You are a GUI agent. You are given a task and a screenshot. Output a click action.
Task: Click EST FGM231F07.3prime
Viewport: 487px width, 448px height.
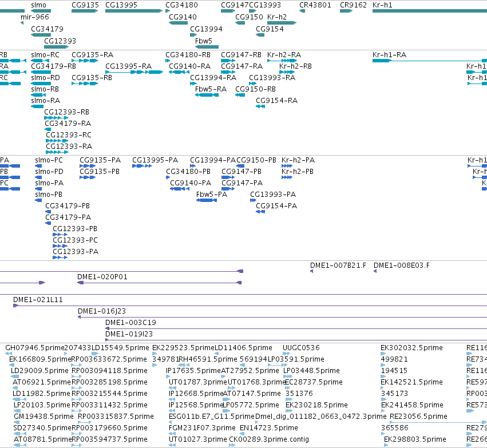click(202, 428)
